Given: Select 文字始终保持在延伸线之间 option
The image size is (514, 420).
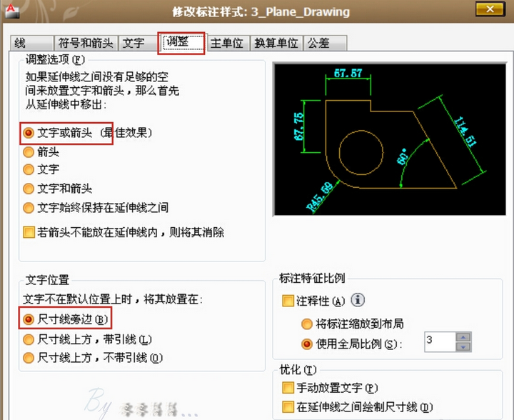Looking at the screenshot, I should [x=29, y=208].
